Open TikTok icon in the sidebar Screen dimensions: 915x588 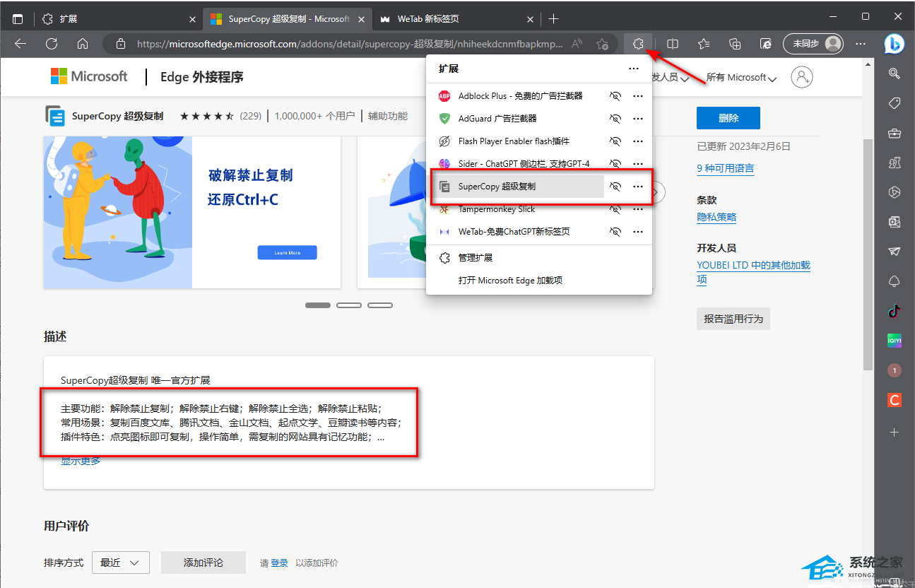[x=894, y=310]
